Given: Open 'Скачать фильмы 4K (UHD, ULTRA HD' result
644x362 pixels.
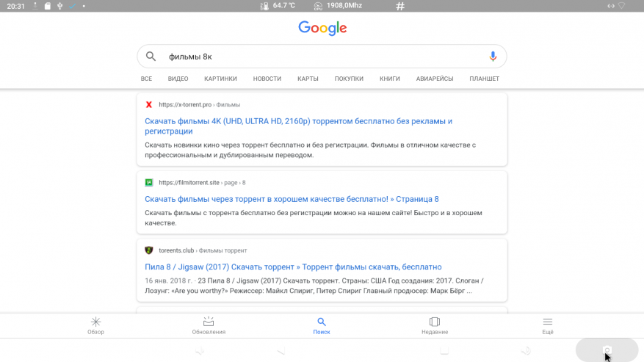Looking at the screenshot, I should coord(299,126).
